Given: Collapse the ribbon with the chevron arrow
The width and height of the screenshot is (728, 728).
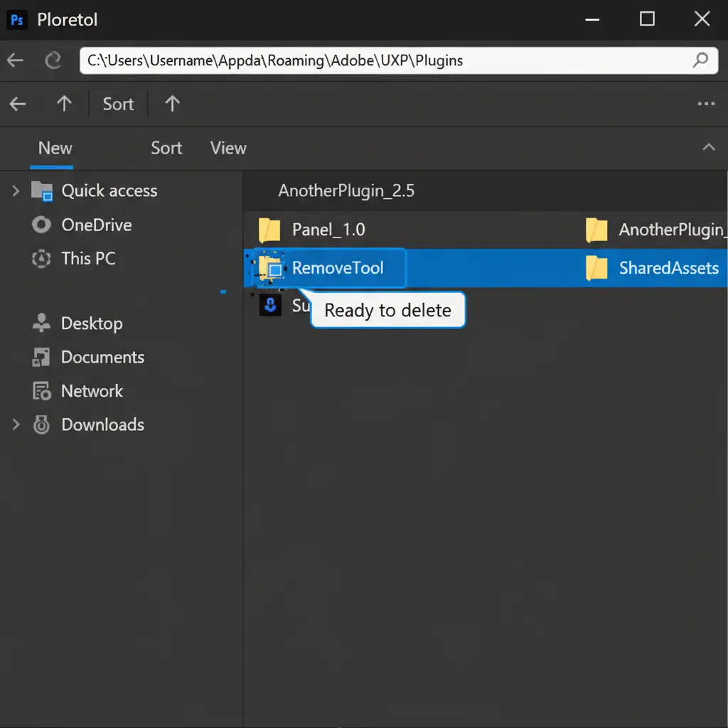Looking at the screenshot, I should (708, 148).
